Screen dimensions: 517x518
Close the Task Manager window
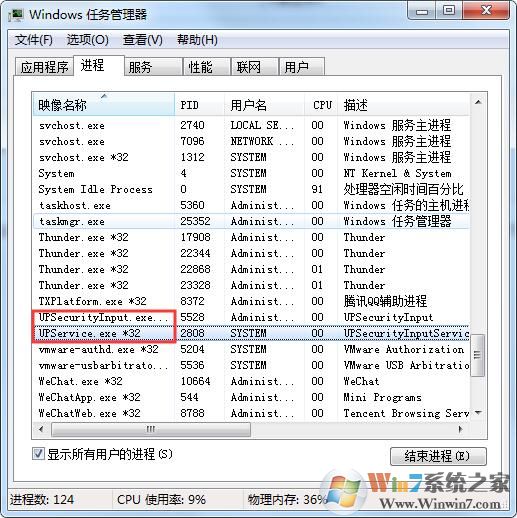(486, 11)
